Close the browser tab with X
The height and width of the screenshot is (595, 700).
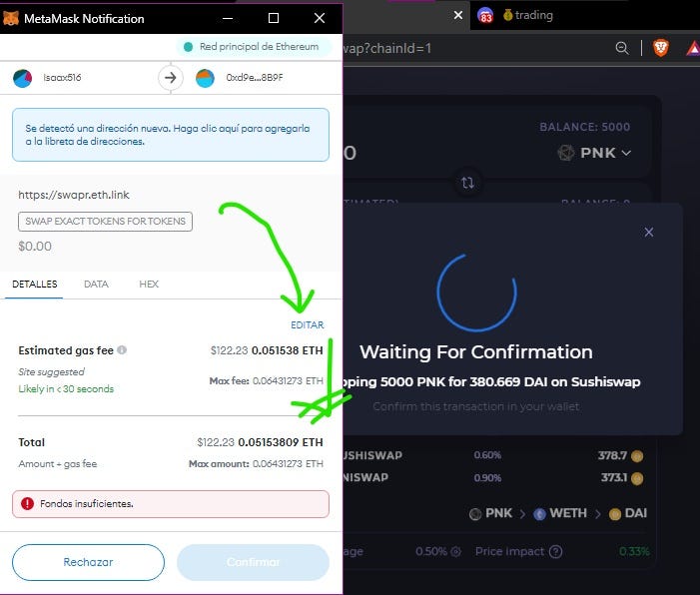[458, 15]
